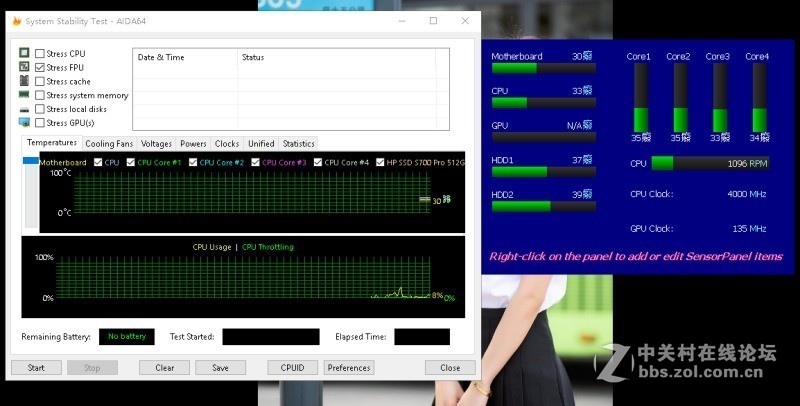Click the 135 MHz GPU Clock value
This screenshot has width=800, height=406.
pyautogui.click(x=749, y=229)
